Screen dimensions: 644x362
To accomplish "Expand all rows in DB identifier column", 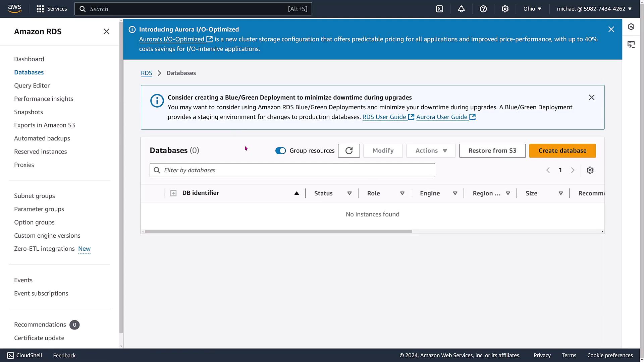I will coord(173,193).
